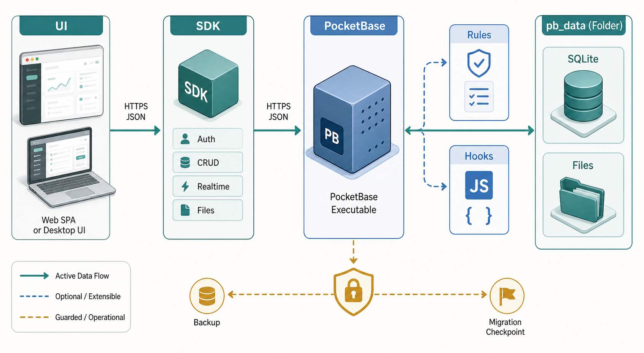Screen dimensions: 644x353
Task: Click the Web SPA or Desktop UI caption
Action: click(x=59, y=225)
